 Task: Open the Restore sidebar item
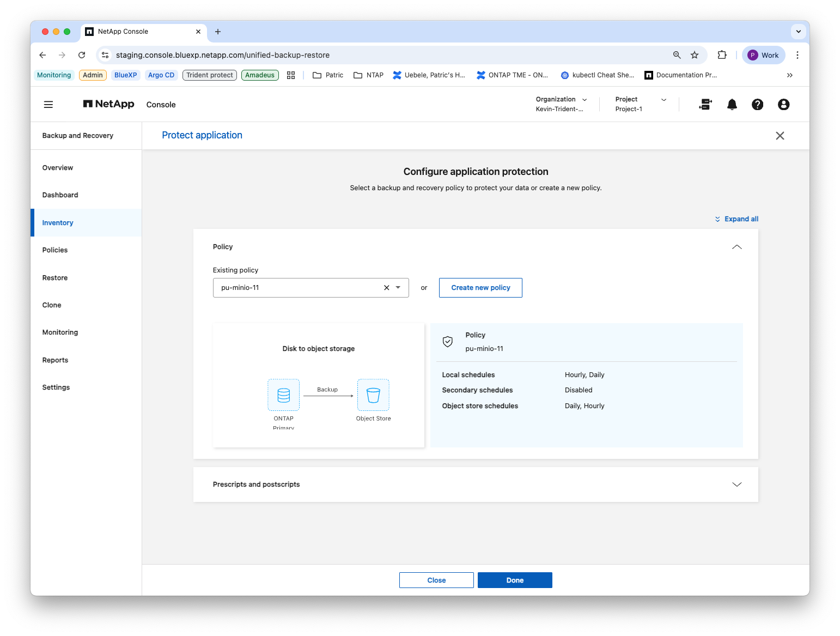click(x=55, y=278)
